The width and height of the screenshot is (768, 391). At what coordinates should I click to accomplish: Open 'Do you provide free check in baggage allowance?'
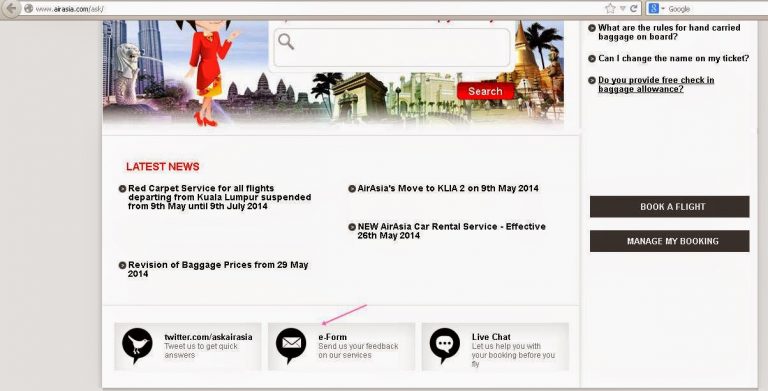click(x=656, y=84)
